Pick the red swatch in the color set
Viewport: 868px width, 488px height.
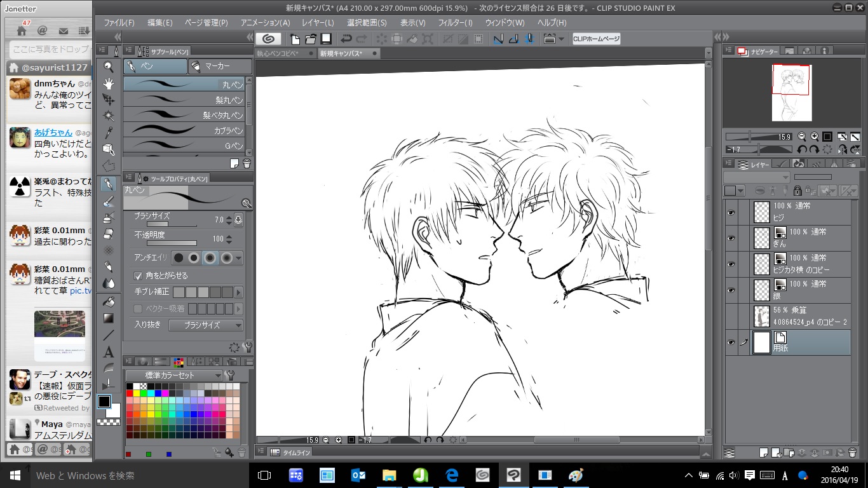(130, 393)
